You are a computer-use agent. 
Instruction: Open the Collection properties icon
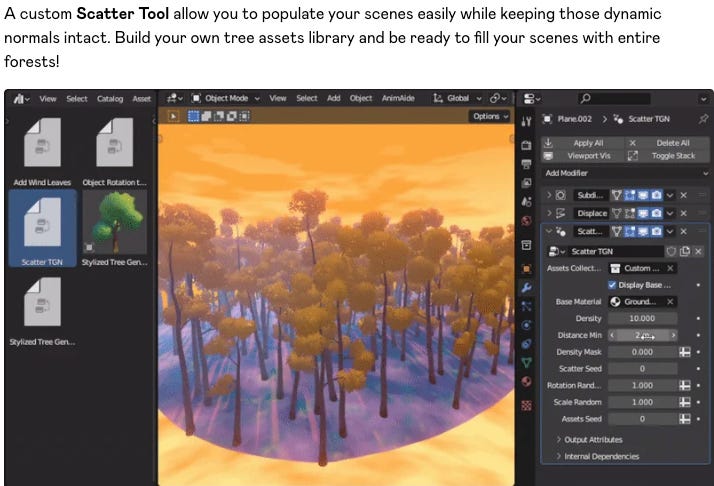pos(526,245)
